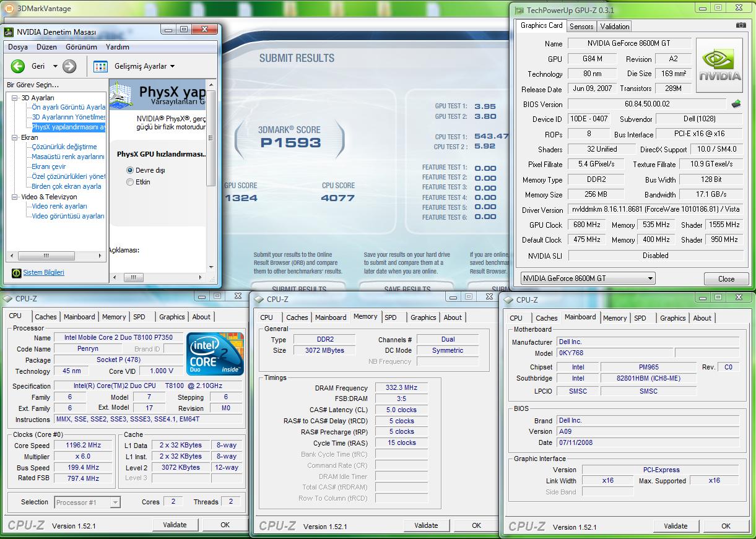Select Ekranı çevir tree item

pyautogui.click(x=49, y=167)
